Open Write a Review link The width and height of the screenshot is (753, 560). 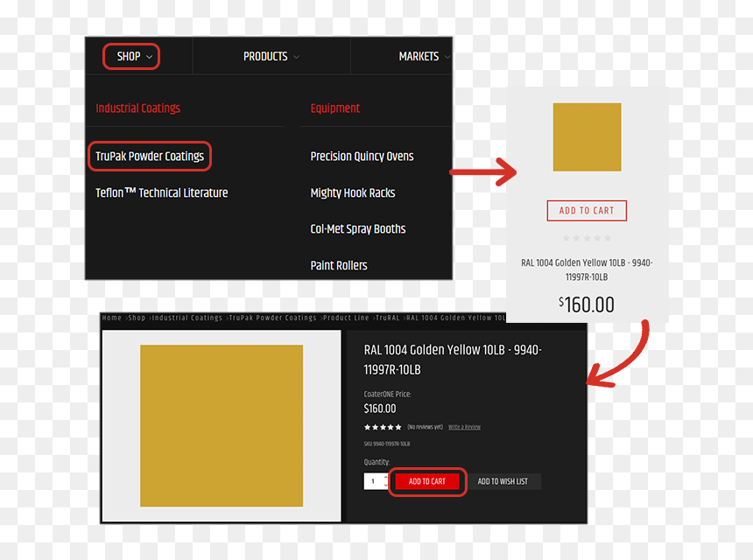(464, 427)
